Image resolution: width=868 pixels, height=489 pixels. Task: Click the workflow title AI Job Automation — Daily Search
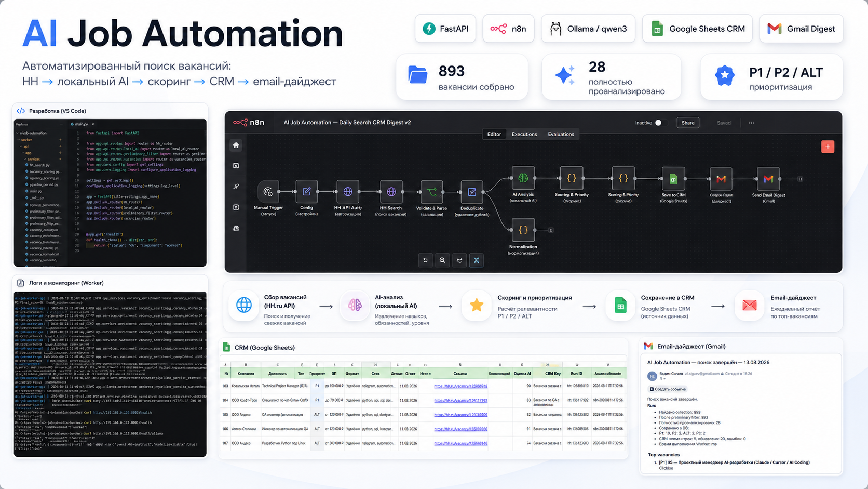click(347, 123)
